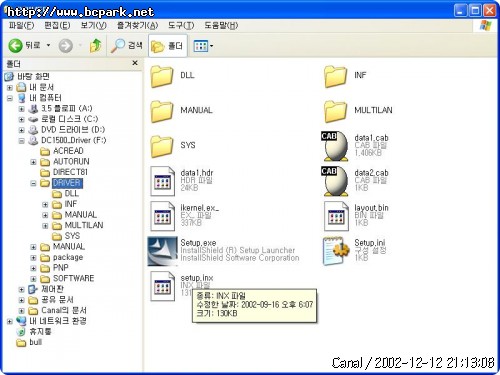Open the Edit menu (편집)

tap(57, 25)
